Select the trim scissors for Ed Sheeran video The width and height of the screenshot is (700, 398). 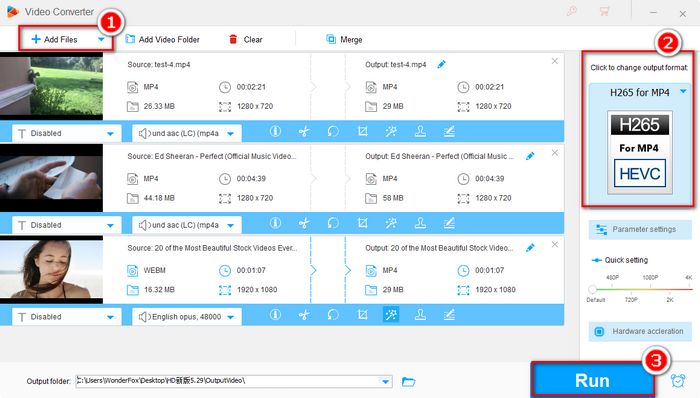point(304,223)
